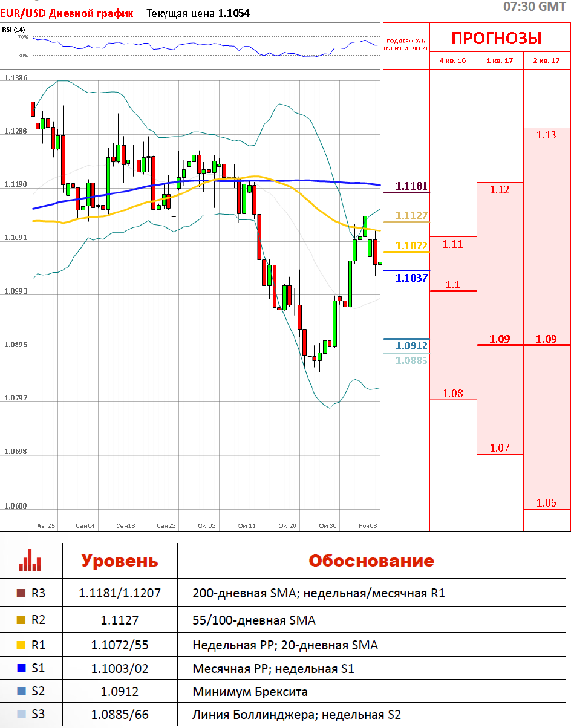Click the bold 1.09 in 1 кв. 17 column
This screenshot has height=728, width=574.
click(x=500, y=339)
